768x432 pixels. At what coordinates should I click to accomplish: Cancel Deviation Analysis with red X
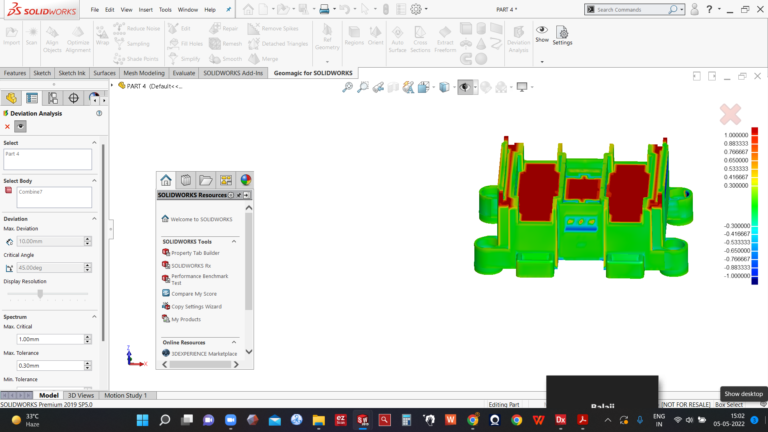pyautogui.click(x=7, y=126)
